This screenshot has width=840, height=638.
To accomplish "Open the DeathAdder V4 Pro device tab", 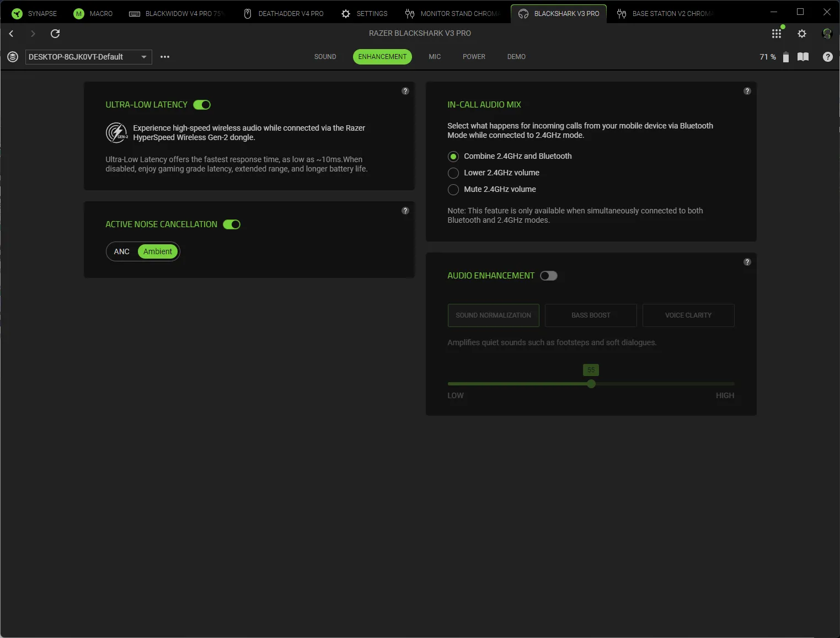I will (x=283, y=13).
